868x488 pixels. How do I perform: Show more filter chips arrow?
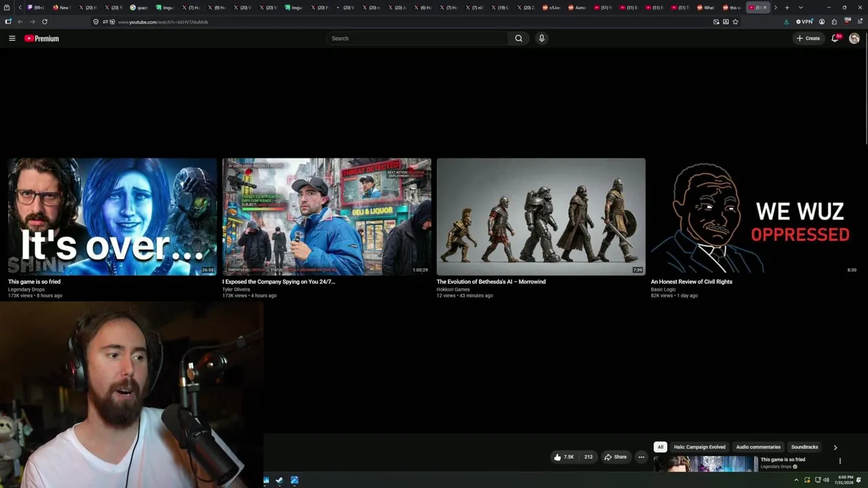coord(835,447)
